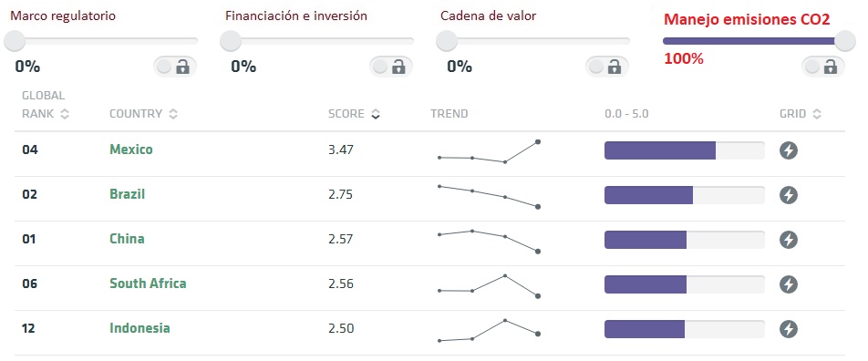Viewport: 868px width, 361px height.
Task: Click Indonesia's grid lightning icon
Action: pos(789,329)
